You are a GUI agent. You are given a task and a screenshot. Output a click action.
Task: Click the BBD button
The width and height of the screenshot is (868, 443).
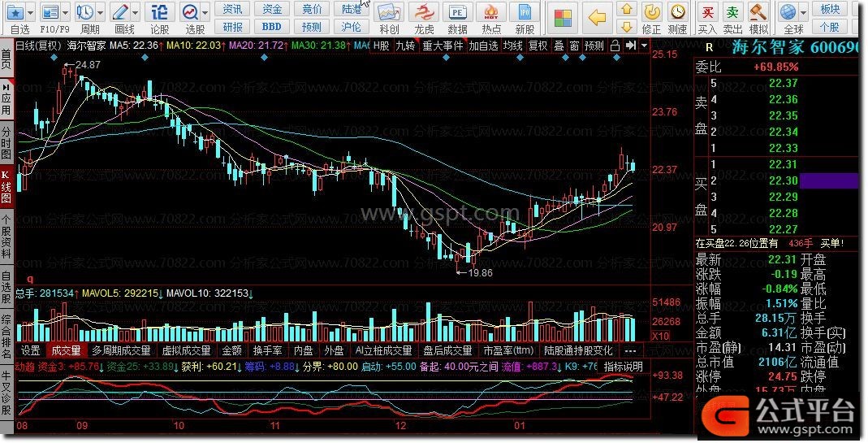click(272, 26)
